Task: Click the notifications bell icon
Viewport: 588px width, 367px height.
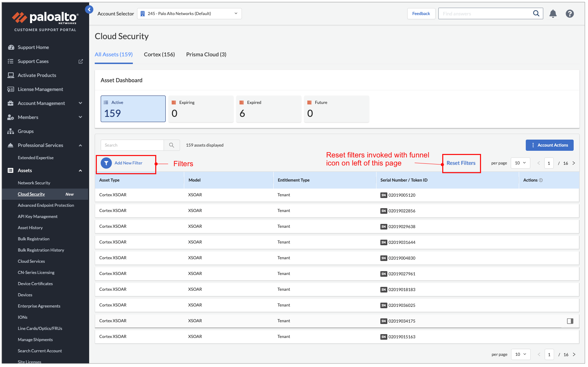Action: (x=553, y=14)
